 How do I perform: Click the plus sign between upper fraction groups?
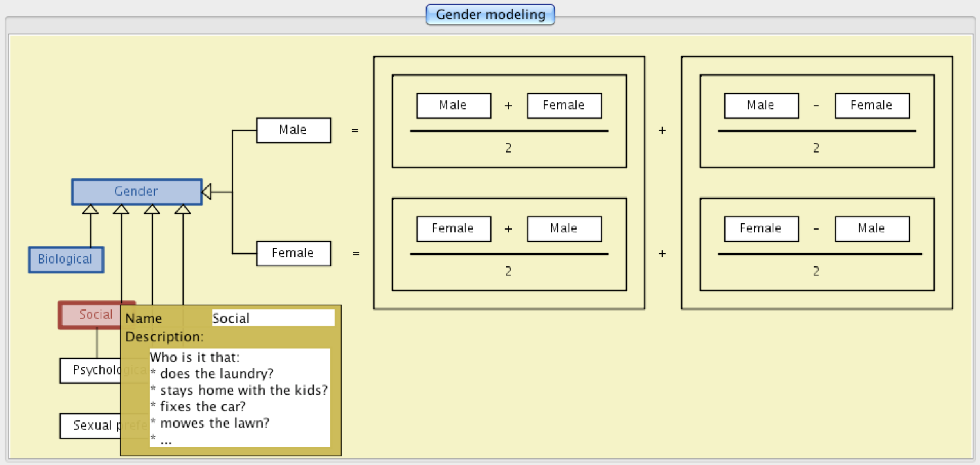point(662,131)
